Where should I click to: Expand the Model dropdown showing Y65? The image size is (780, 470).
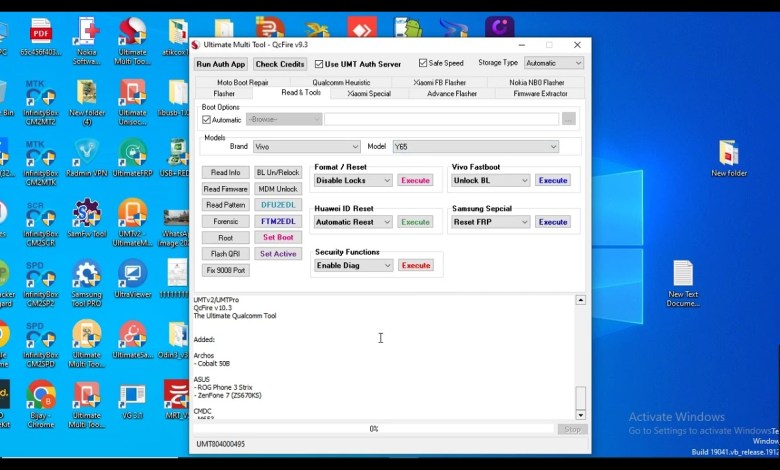(475, 147)
